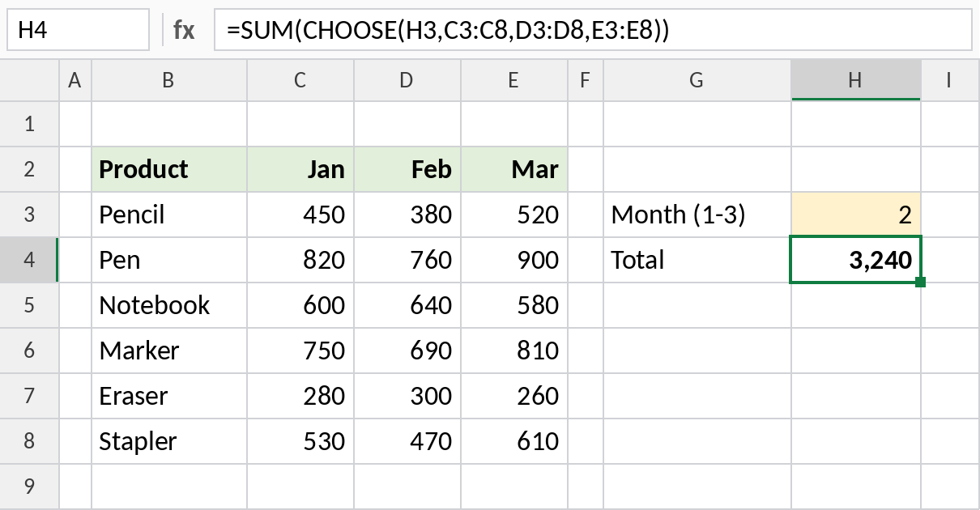Click the Total label cell

pyautogui.click(x=697, y=260)
